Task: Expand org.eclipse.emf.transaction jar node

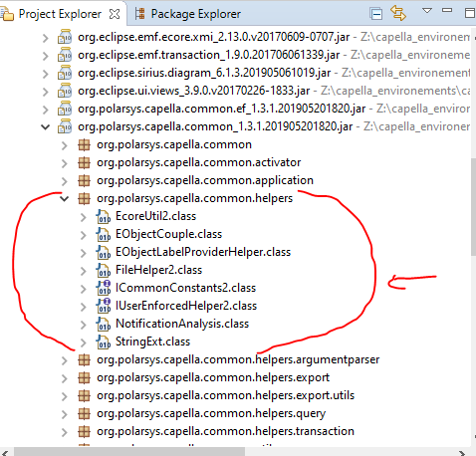Action: (x=46, y=56)
